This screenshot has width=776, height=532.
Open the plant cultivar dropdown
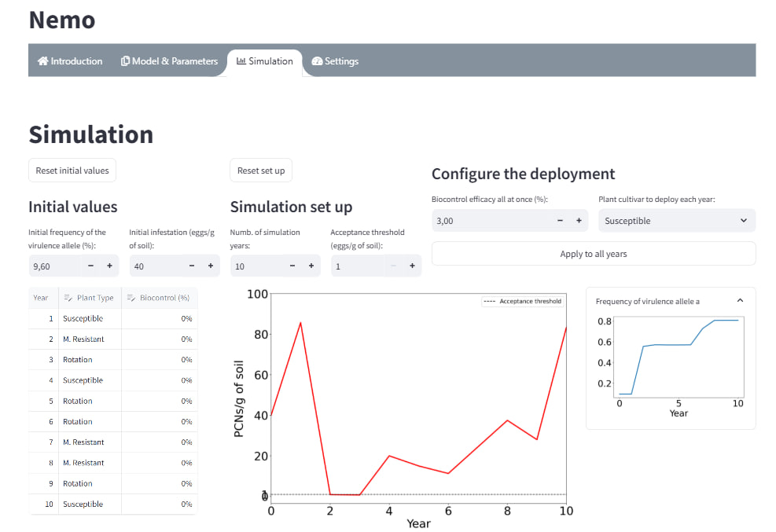point(676,221)
